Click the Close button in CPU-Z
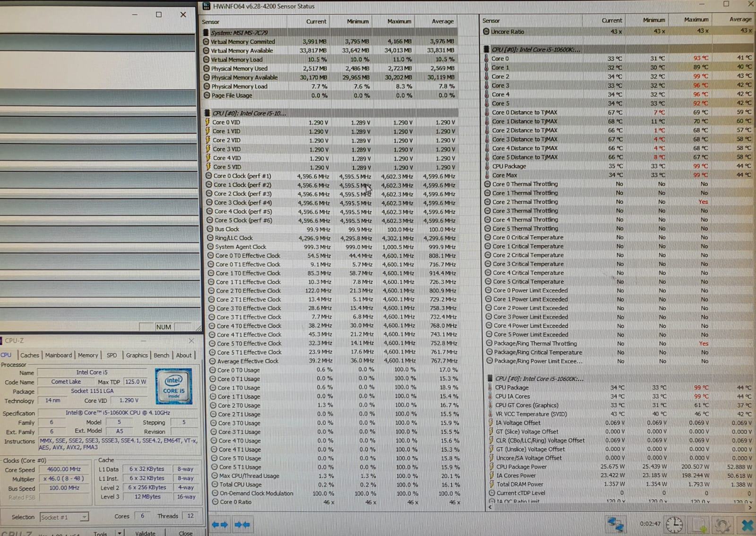The width and height of the screenshot is (756, 536). point(185,533)
